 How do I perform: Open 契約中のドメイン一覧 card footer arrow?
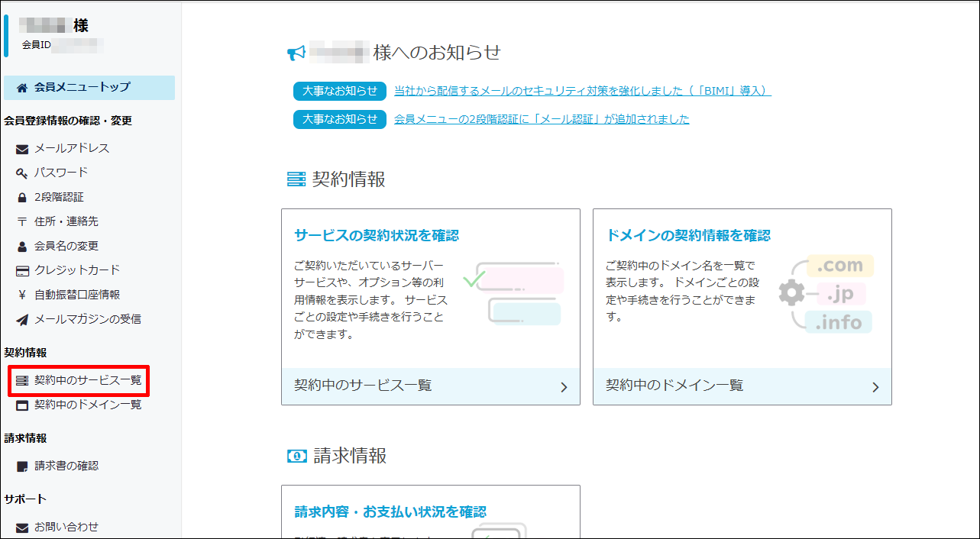coord(875,387)
